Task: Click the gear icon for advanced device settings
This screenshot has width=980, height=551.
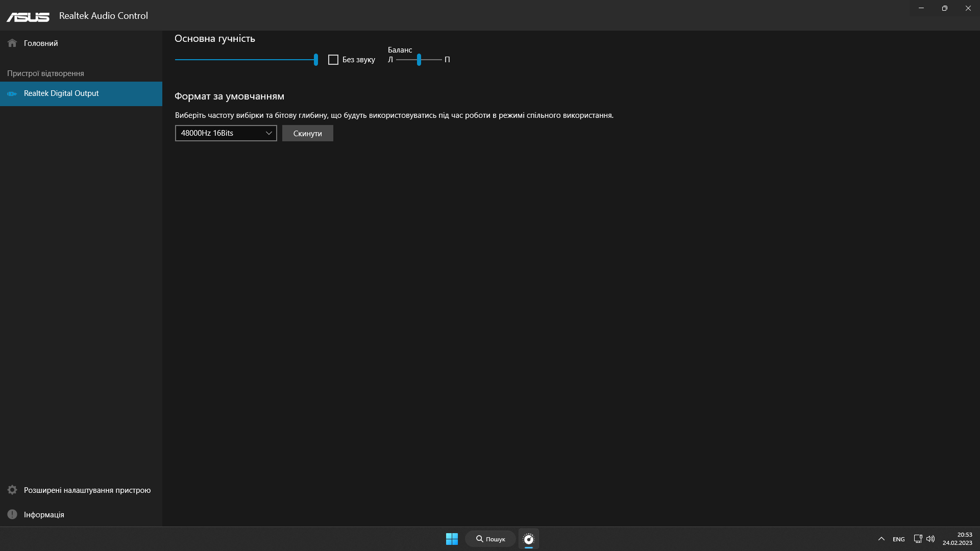Action: [x=12, y=490]
